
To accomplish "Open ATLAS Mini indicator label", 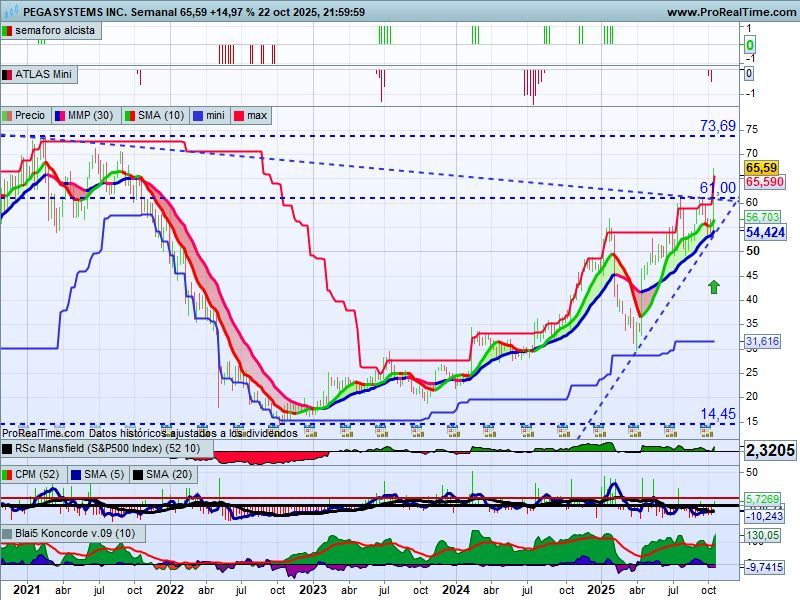I will 39,74.
